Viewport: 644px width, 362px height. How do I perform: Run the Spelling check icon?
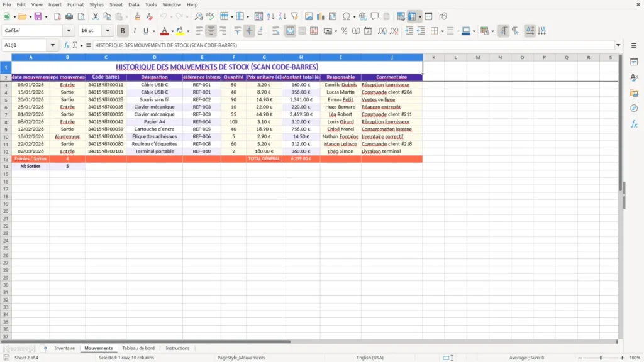[210, 16]
